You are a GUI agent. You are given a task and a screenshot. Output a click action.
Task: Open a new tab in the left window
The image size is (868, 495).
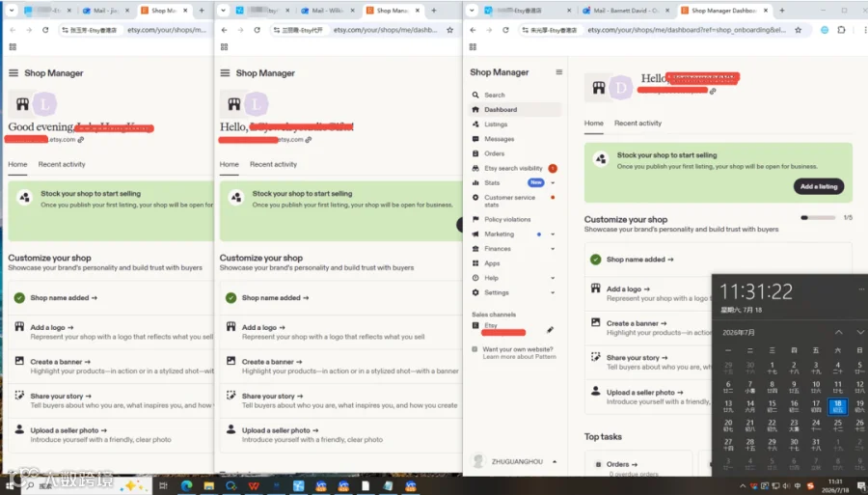coord(202,11)
